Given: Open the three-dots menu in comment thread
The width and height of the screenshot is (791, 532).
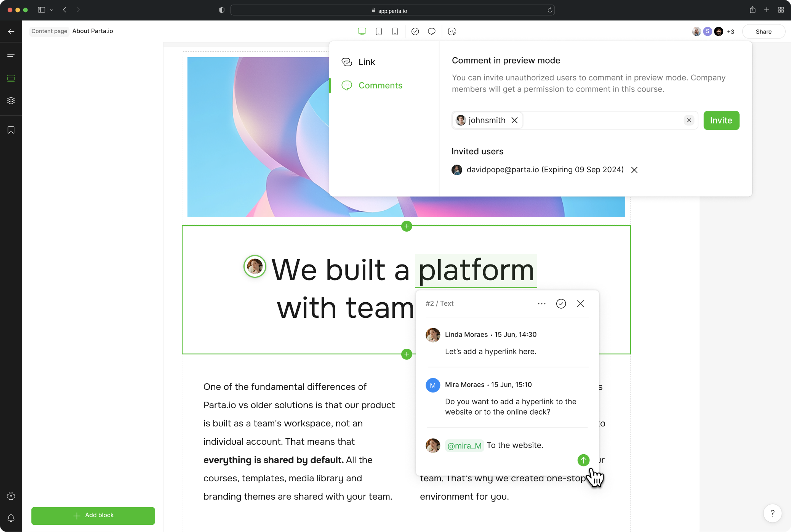Looking at the screenshot, I should click(541, 304).
